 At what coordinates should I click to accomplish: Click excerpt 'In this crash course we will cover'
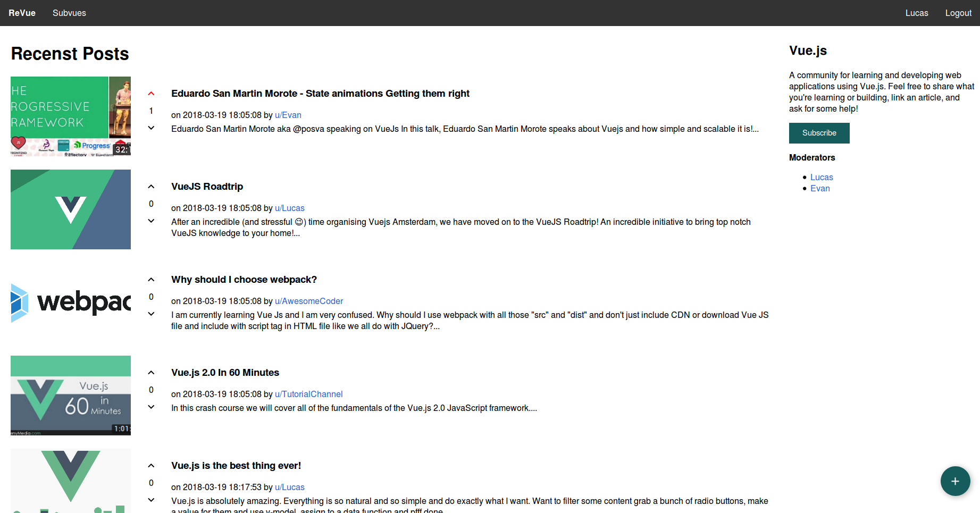coord(354,408)
